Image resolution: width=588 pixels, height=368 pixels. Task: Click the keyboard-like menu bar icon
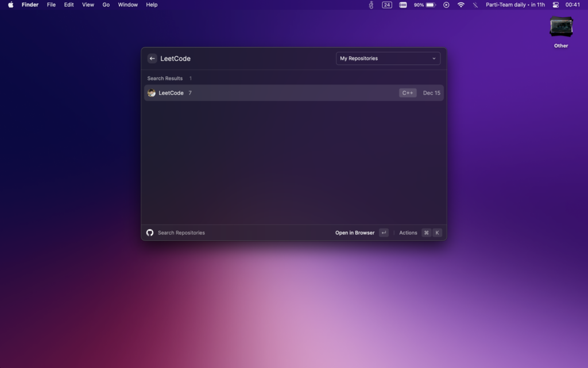(x=403, y=5)
